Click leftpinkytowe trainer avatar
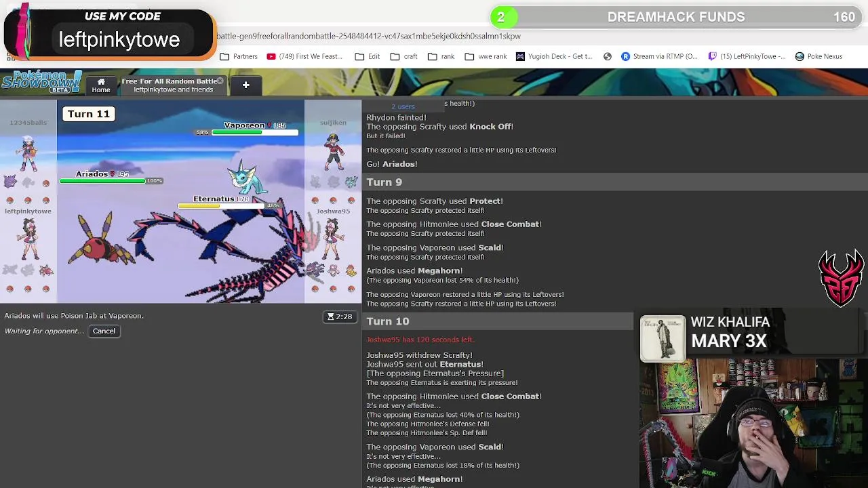Viewport: 868px width, 488px height. (28, 239)
